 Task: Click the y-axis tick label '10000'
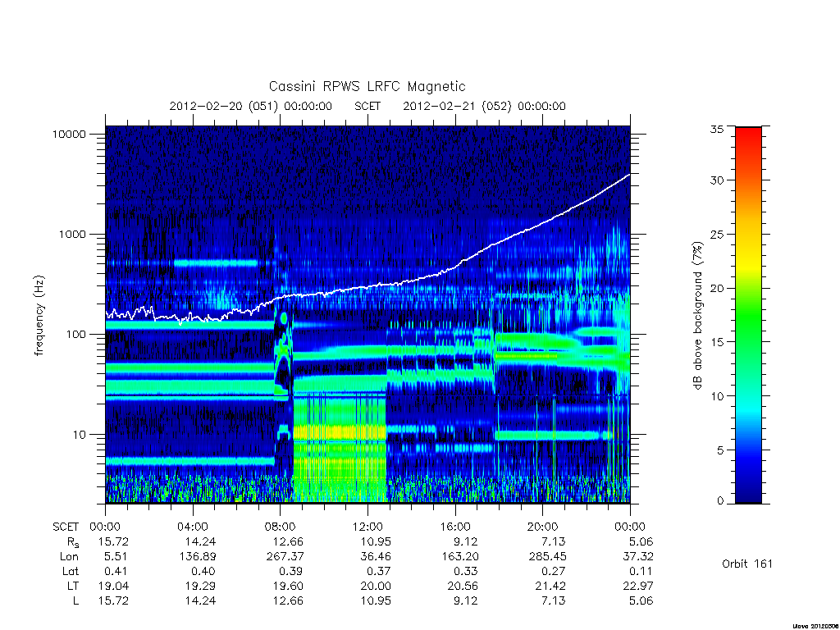click(x=69, y=134)
